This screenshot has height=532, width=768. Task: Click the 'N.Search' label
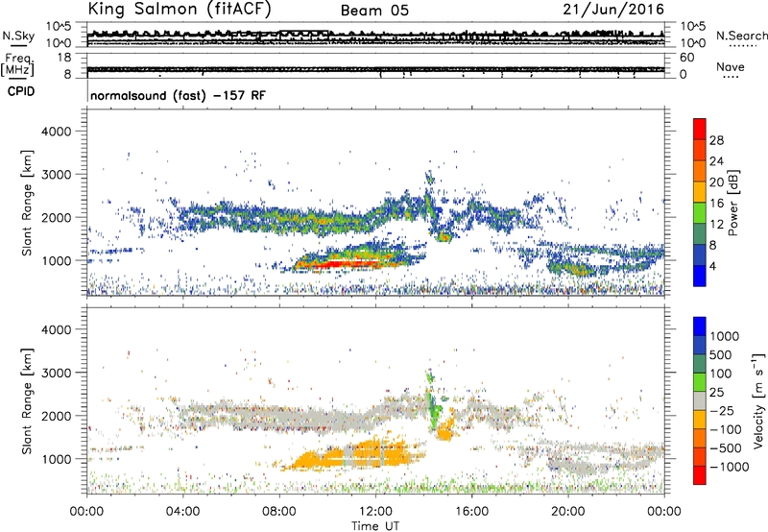(x=741, y=36)
